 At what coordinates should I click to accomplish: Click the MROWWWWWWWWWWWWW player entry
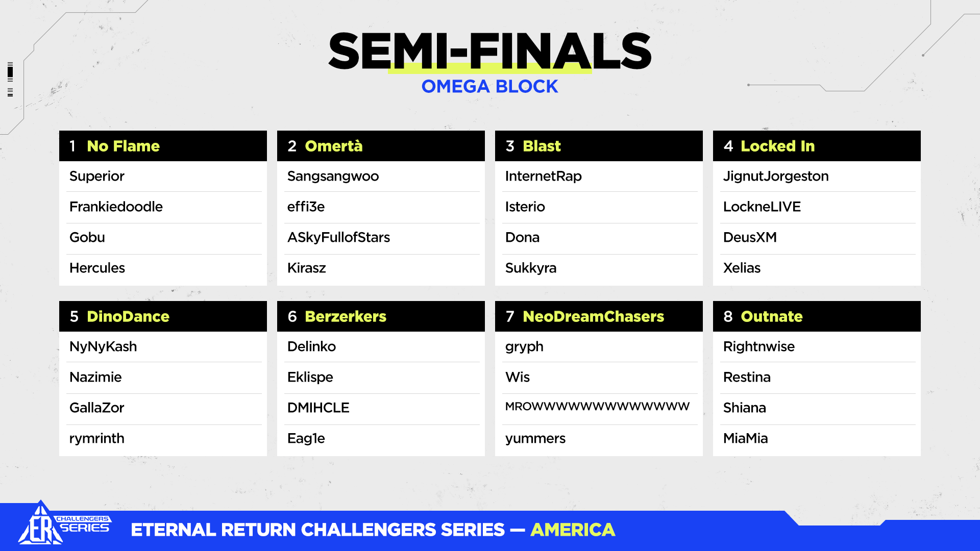597,407
